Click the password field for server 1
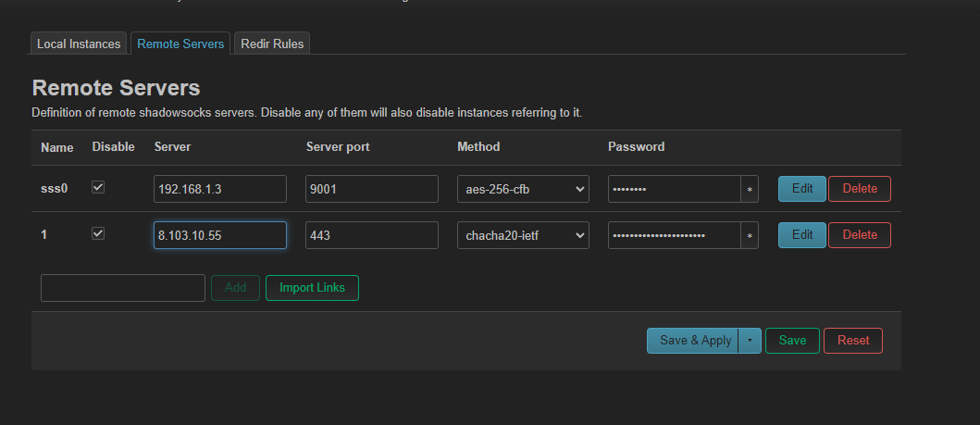Screen dimensions: 980x425 [675, 235]
